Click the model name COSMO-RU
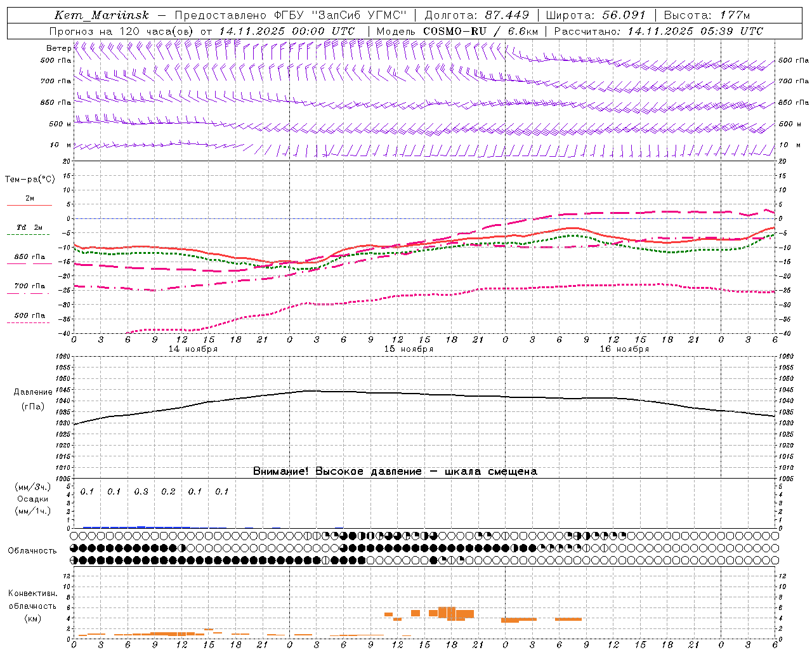The image size is (812, 650). [x=456, y=31]
